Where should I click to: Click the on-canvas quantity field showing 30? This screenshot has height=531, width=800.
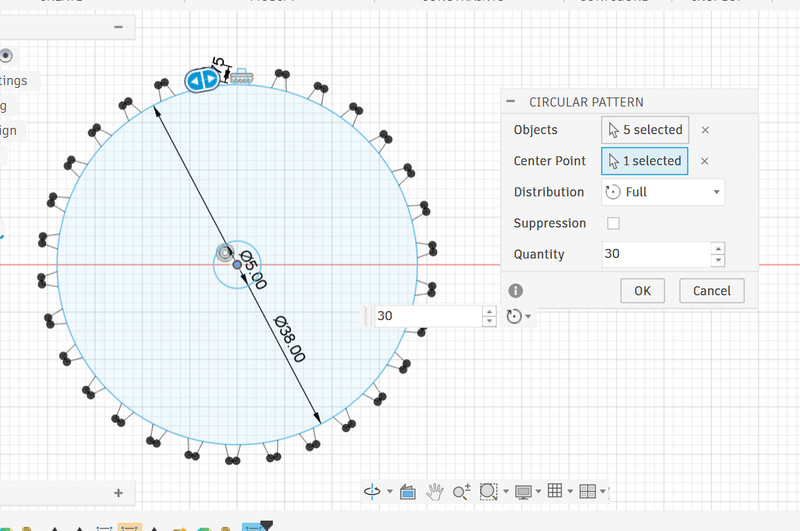click(429, 316)
